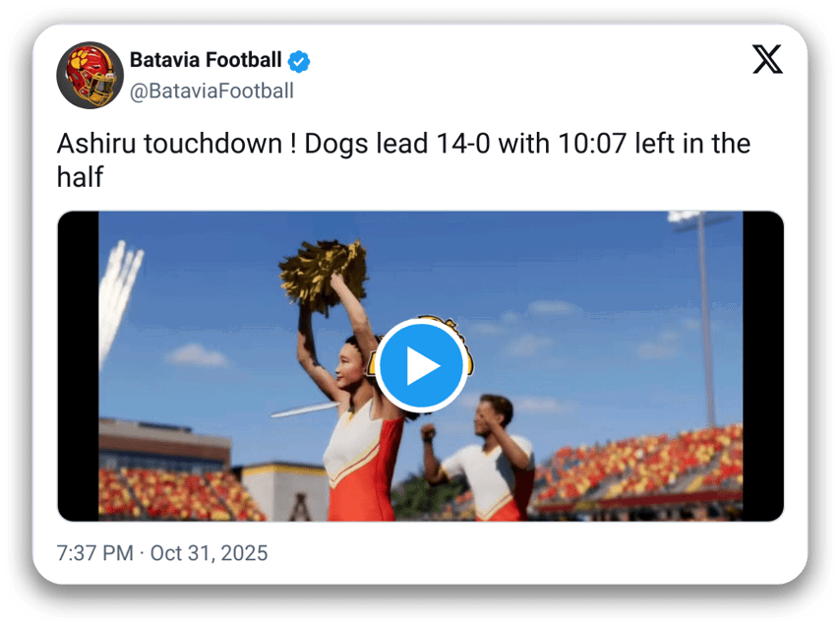Click the video's right black letterbox bar
840x626 pixels.
(762, 366)
